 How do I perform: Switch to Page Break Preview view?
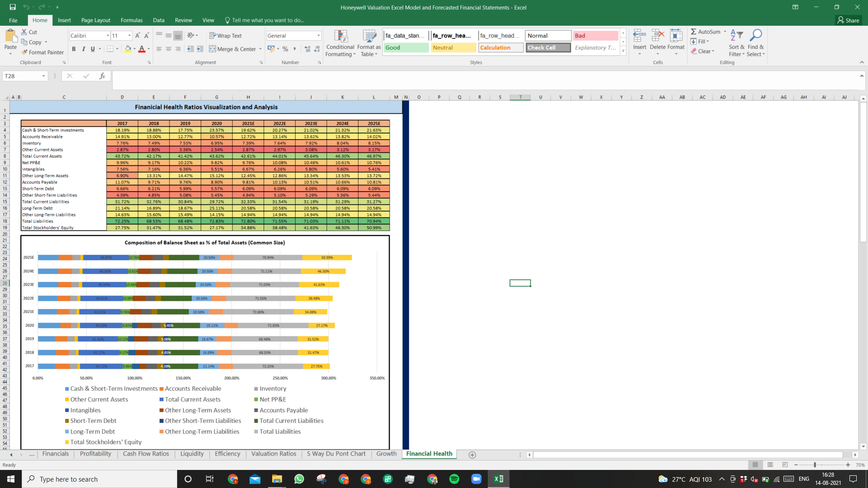(x=785, y=465)
